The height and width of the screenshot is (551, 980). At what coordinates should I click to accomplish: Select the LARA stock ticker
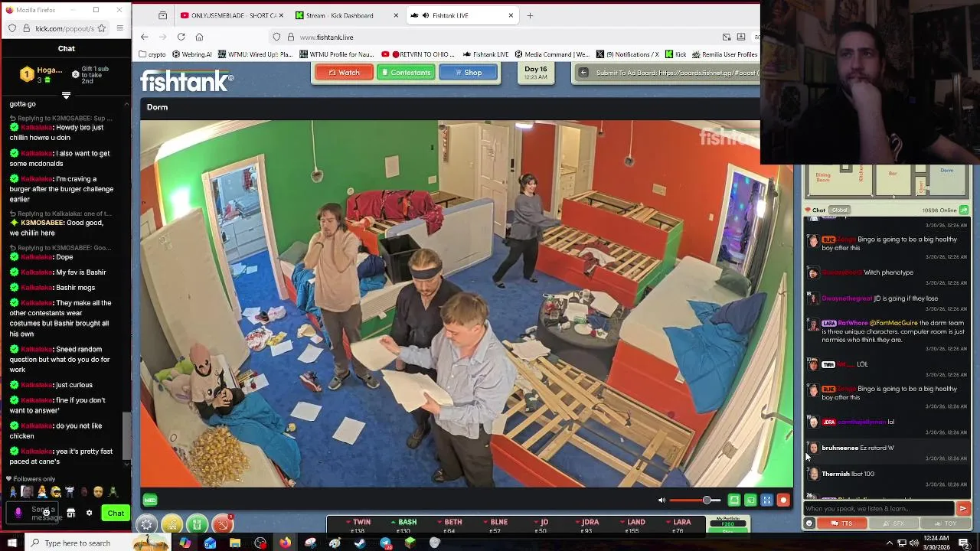[678, 526]
